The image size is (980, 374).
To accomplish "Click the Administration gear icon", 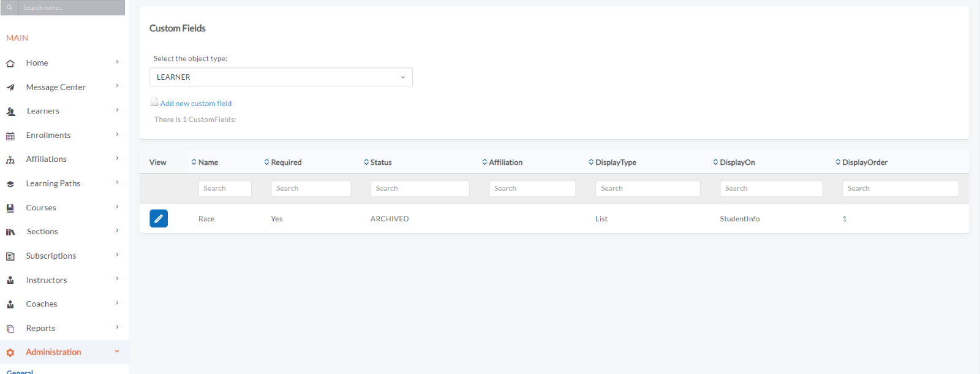I will [x=10, y=353].
